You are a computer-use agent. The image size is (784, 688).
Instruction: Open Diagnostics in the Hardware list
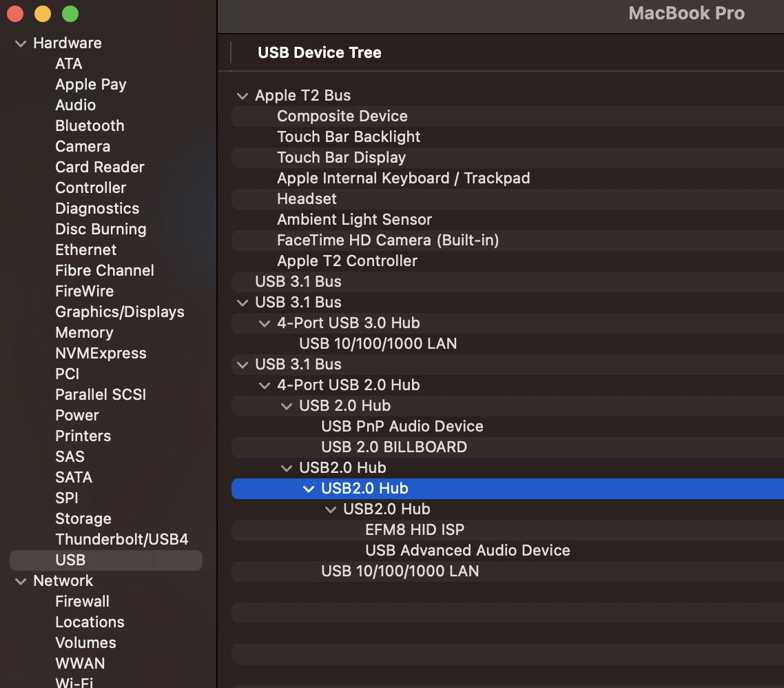[x=97, y=208]
